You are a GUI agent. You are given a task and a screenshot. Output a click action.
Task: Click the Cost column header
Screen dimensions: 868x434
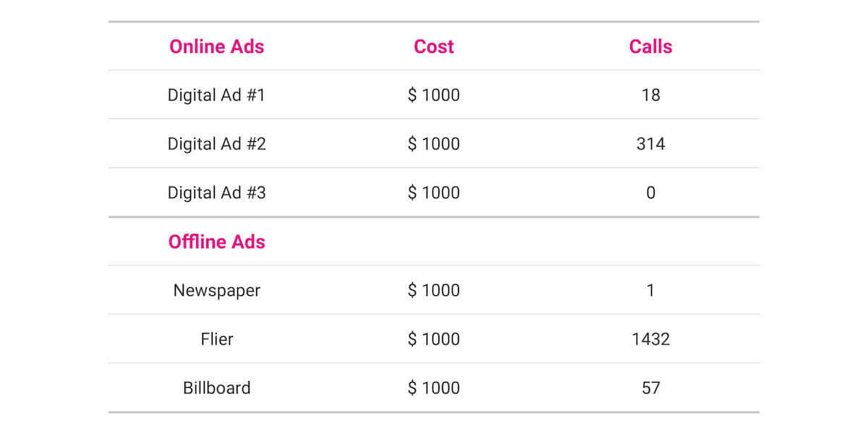point(433,47)
